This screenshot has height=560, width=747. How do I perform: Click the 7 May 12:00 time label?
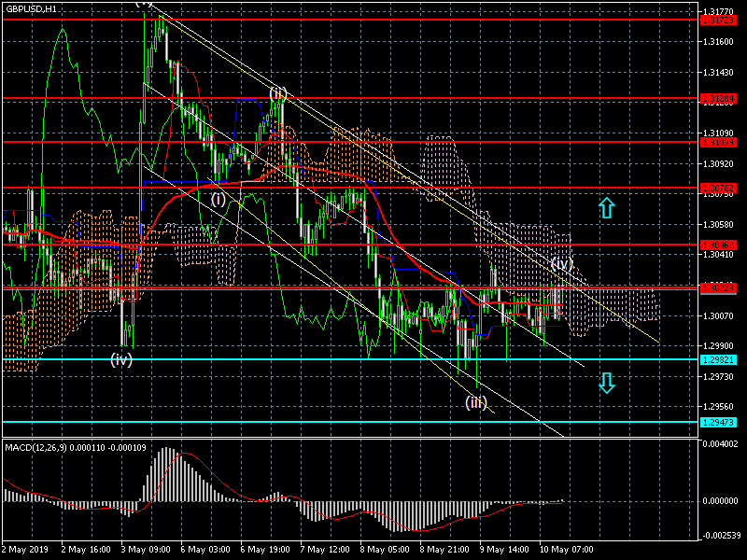(325, 550)
